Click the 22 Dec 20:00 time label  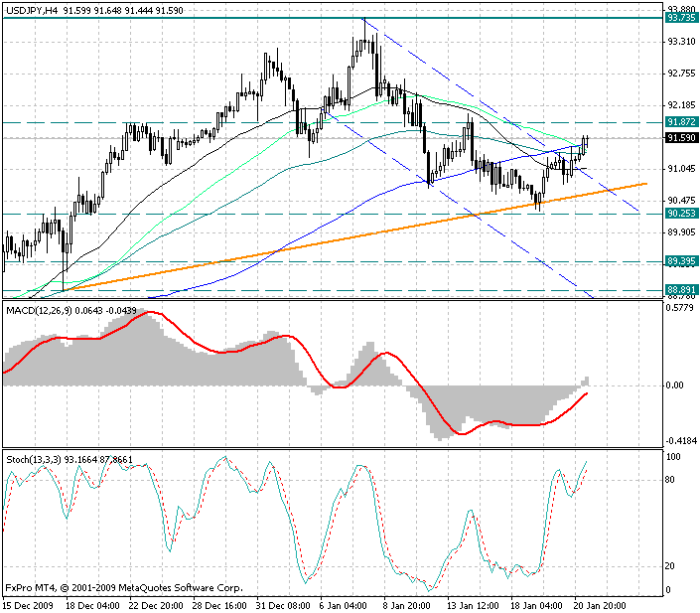click(x=156, y=606)
